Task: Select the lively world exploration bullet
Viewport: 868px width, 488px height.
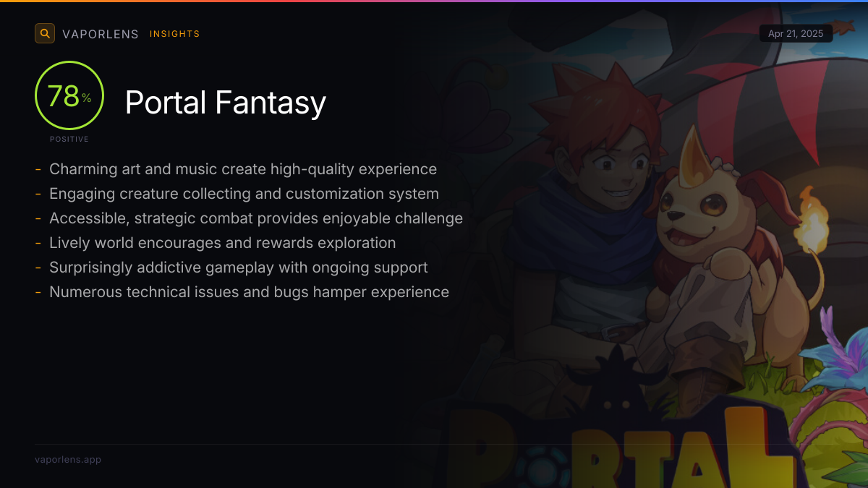Action: (222, 243)
